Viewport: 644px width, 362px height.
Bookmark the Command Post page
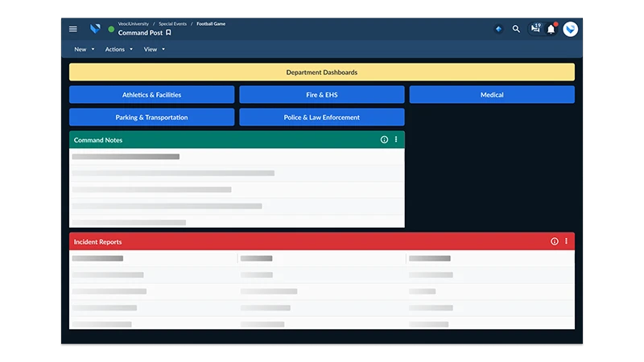[168, 32]
